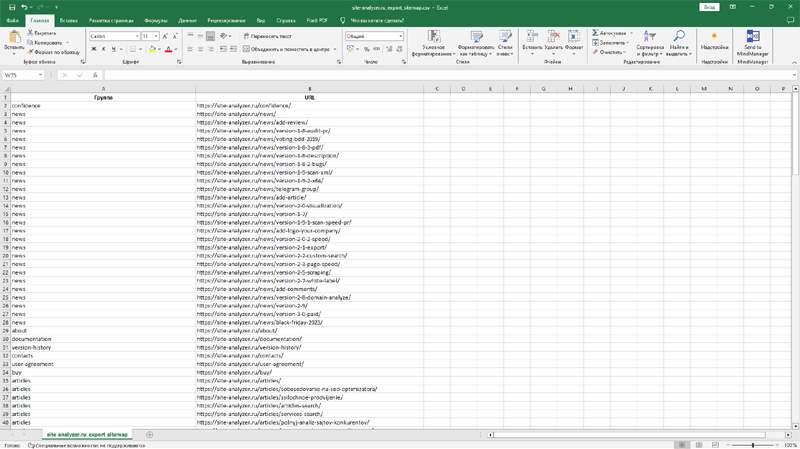Apply the red font color swatch

[168, 49]
